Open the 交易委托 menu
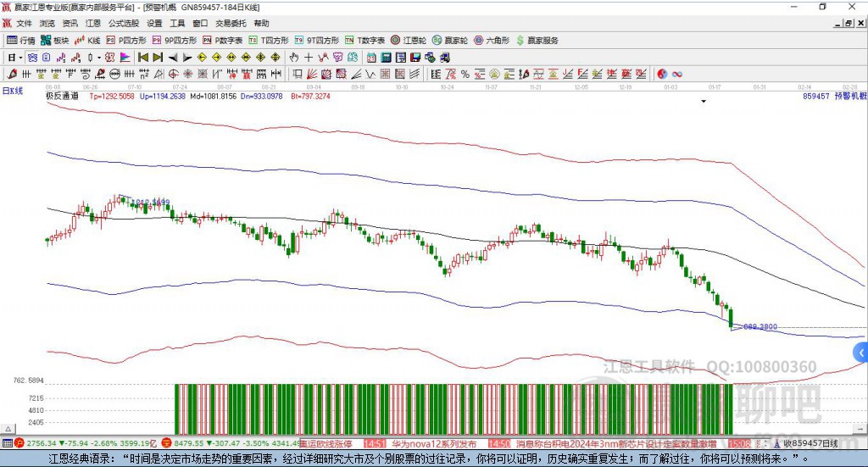Image resolution: width=868 pixels, height=467 pixels. (229, 24)
